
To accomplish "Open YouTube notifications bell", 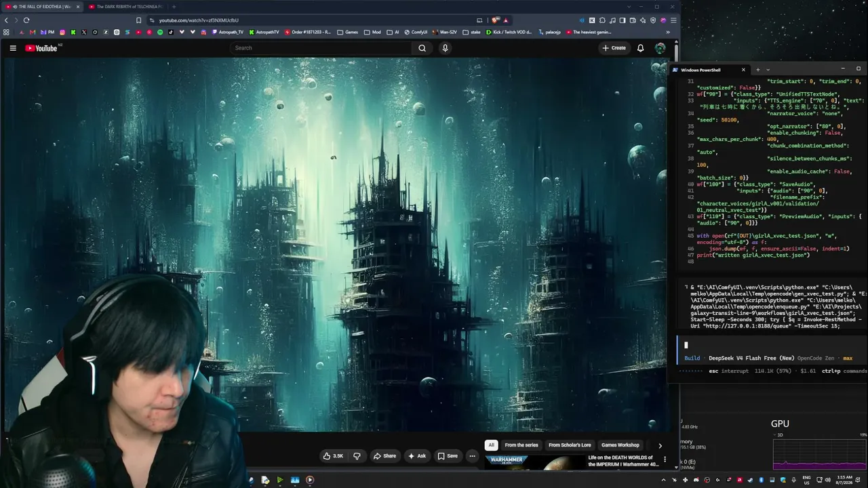I will click(x=640, y=48).
